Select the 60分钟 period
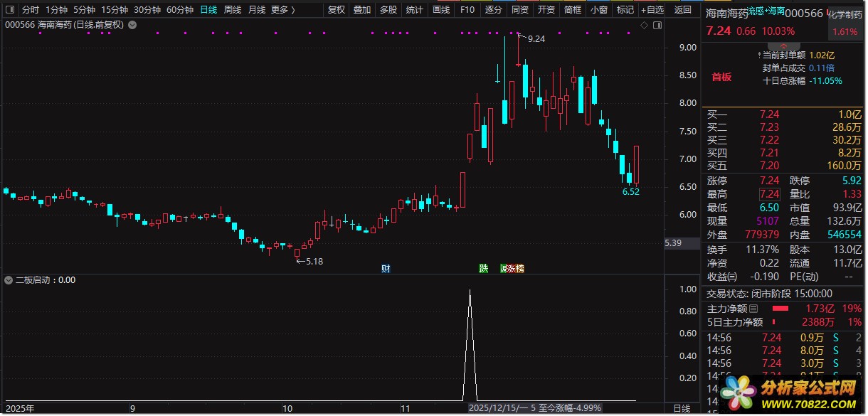This screenshot has height=416, width=868. coord(180,10)
